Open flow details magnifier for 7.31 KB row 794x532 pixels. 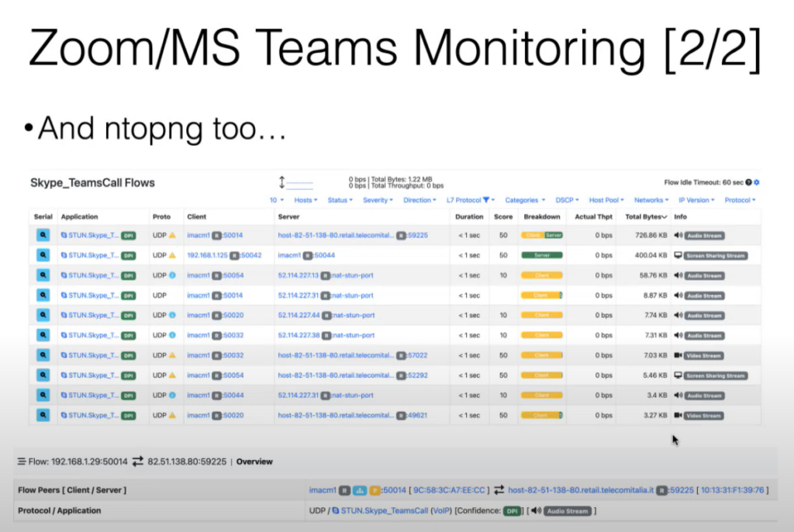click(x=43, y=335)
